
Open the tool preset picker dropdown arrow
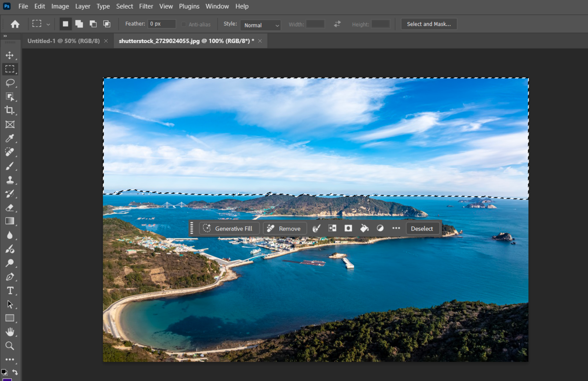coord(48,24)
